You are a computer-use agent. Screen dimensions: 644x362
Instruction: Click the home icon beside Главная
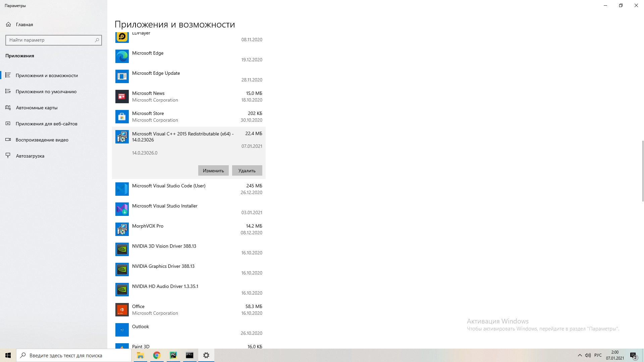pos(8,24)
